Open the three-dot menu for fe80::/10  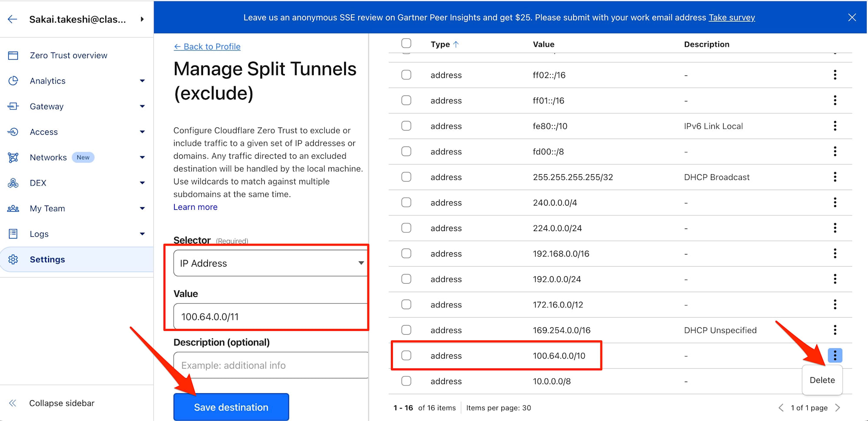click(835, 126)
